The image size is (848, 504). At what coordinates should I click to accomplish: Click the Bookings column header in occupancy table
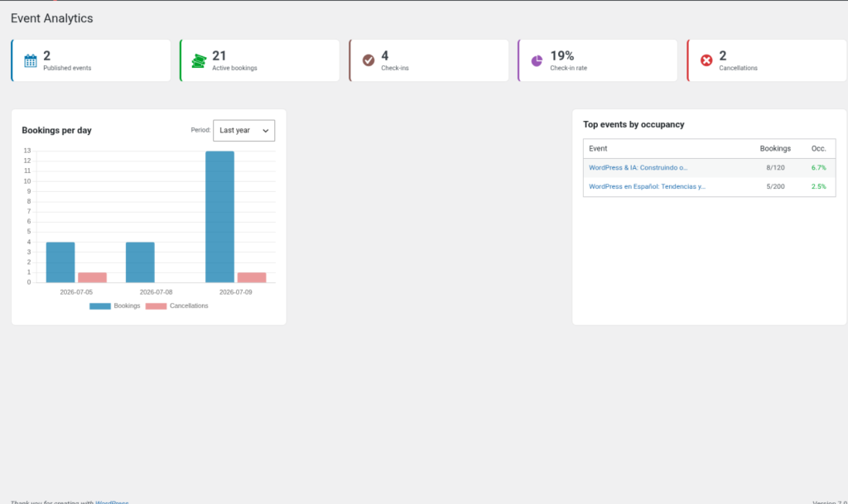pos(775,149)
